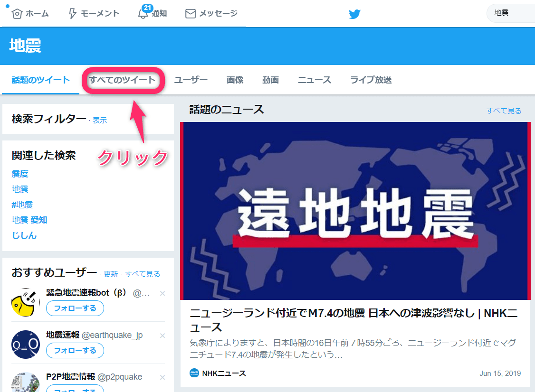Image resolution: width=535 pixels, height=392 pixels.
Task: Open related search 地震 愛知
Action: coord(29,220)
